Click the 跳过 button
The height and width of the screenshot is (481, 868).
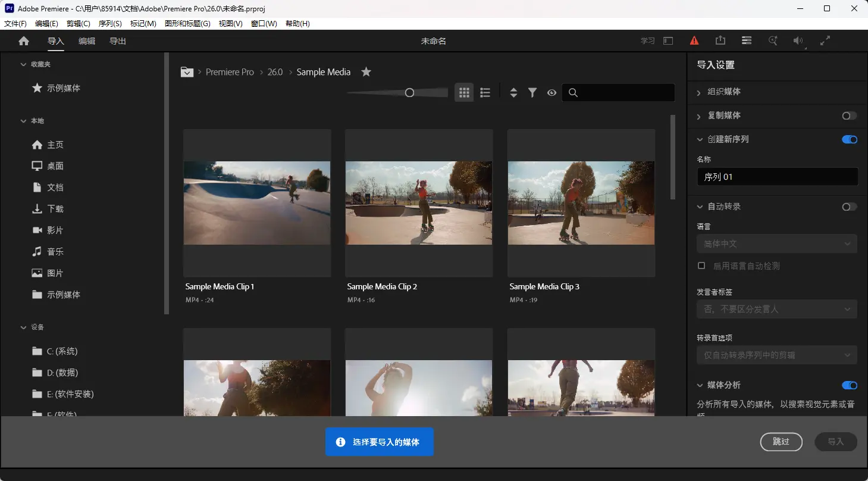[x=781, y=442]
